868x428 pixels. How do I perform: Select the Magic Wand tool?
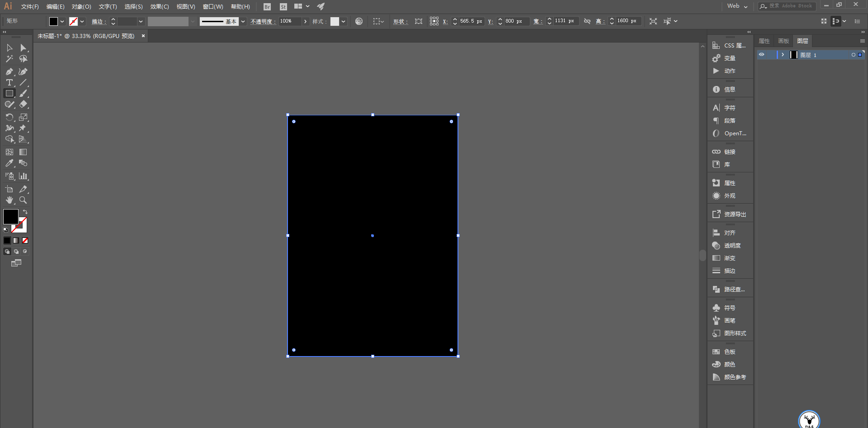pos(9,59)
